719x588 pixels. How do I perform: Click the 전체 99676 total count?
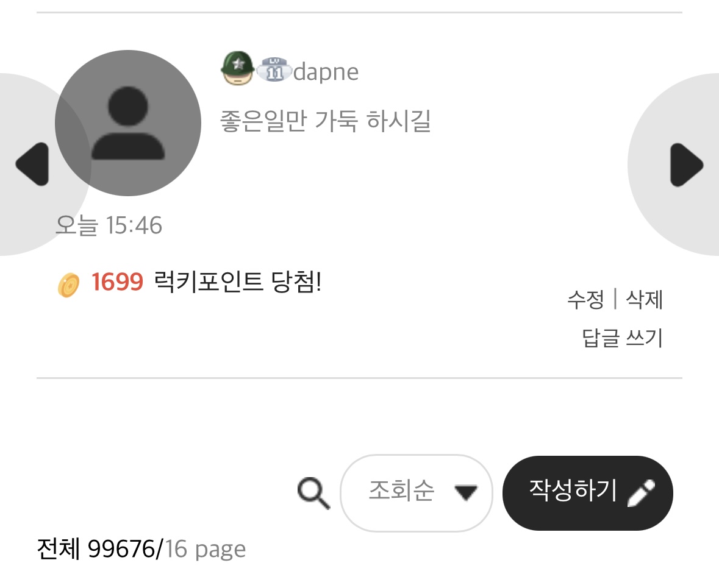96,548
